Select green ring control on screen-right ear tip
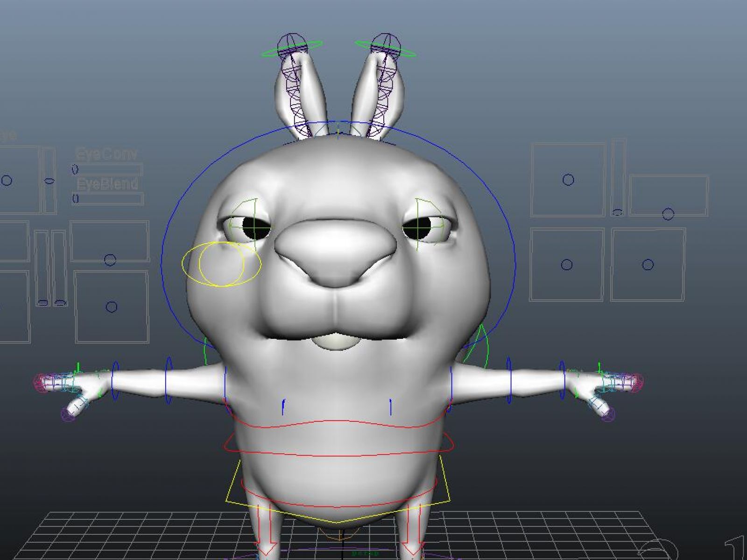Image resolution: width=747 pixels, height=560 pixels. tap(386, 48)
